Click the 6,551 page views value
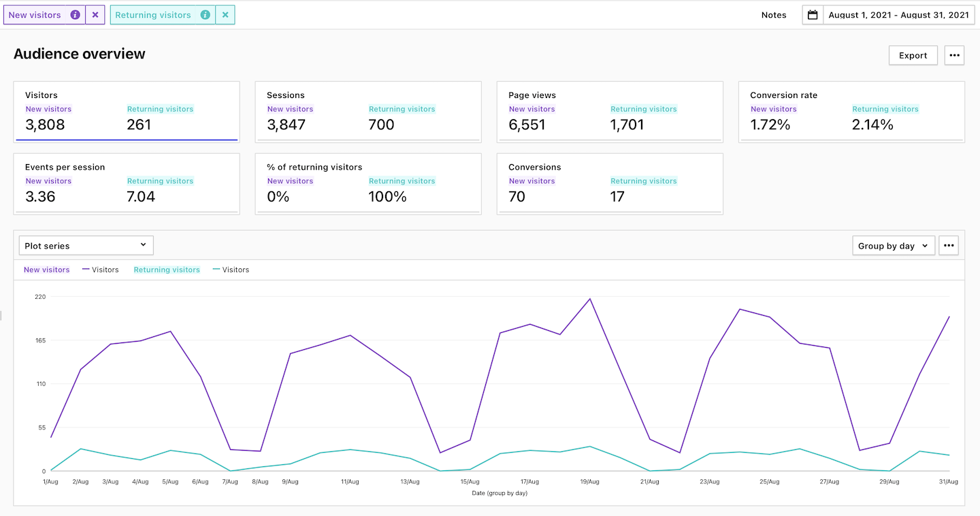 527,125
